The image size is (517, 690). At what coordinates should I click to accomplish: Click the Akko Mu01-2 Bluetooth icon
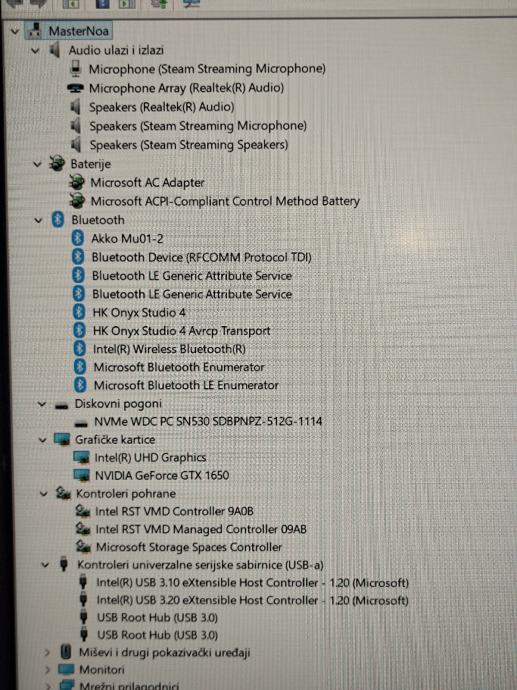78,239
